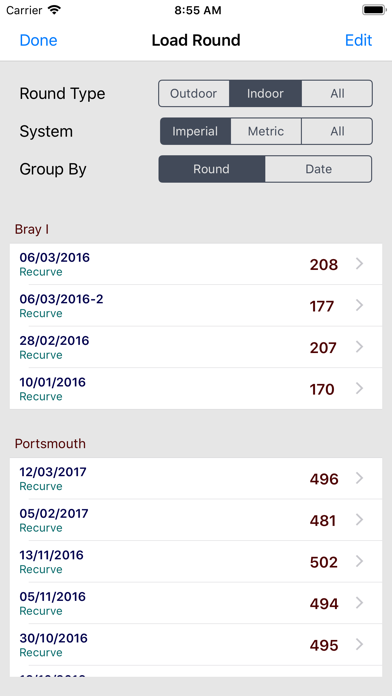Tap chevron for the 495 score round
The width and height of the screenshot is (392, 696).
(x=360, y=645)
